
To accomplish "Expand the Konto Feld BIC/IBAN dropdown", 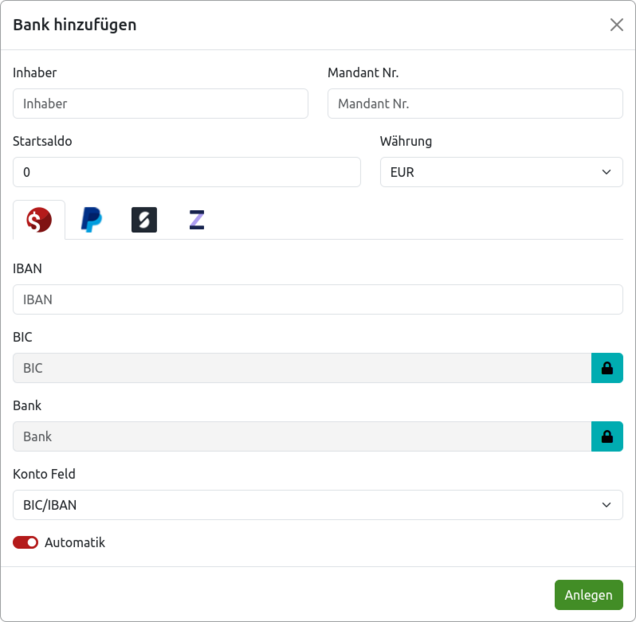I will click(318, 505).
